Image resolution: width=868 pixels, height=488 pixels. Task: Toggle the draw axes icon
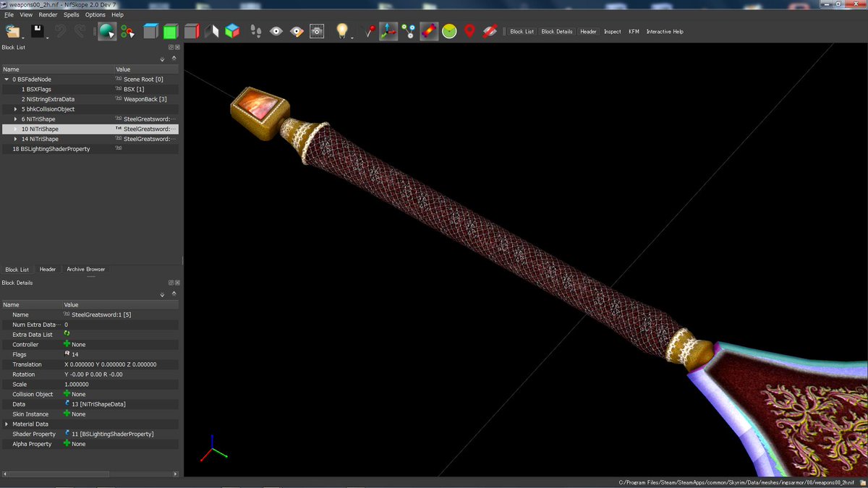point(388,31)
